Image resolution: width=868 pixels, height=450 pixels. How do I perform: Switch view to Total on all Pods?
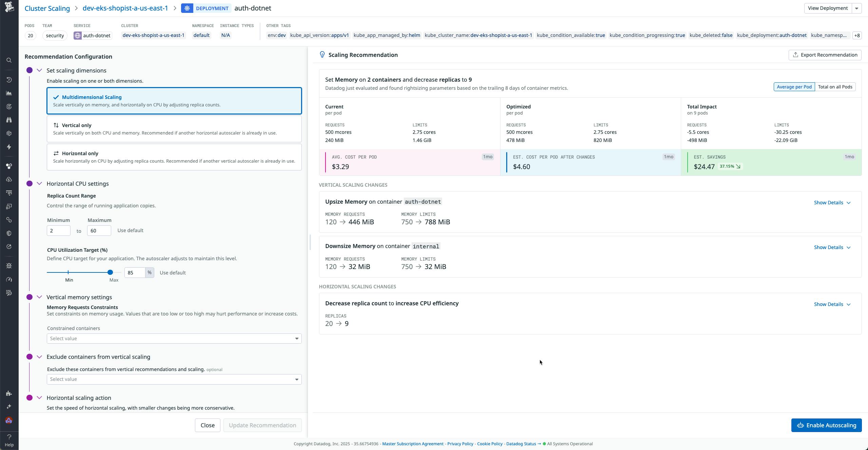pyautogui.click(x=835, y=86)
